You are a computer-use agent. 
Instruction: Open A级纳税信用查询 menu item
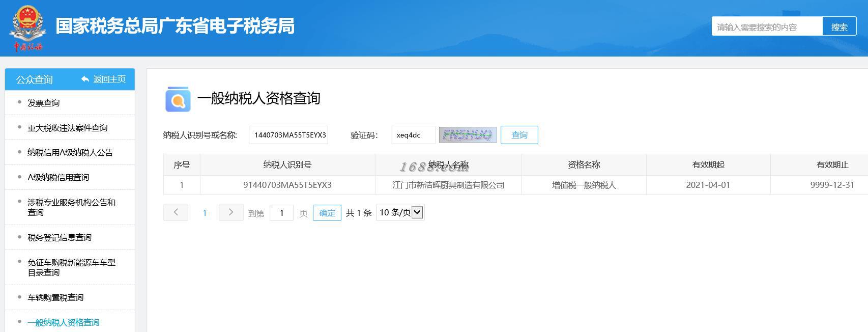[x=58, y=177]
